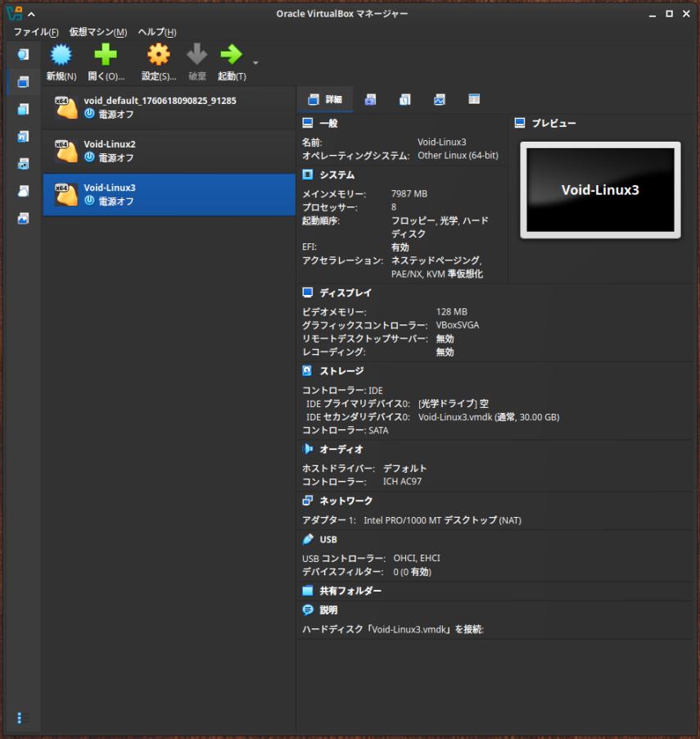Click the [光学ドライブ] 空 optical drive value
This screenshot has width=700, height=739.
coord(454,404)
